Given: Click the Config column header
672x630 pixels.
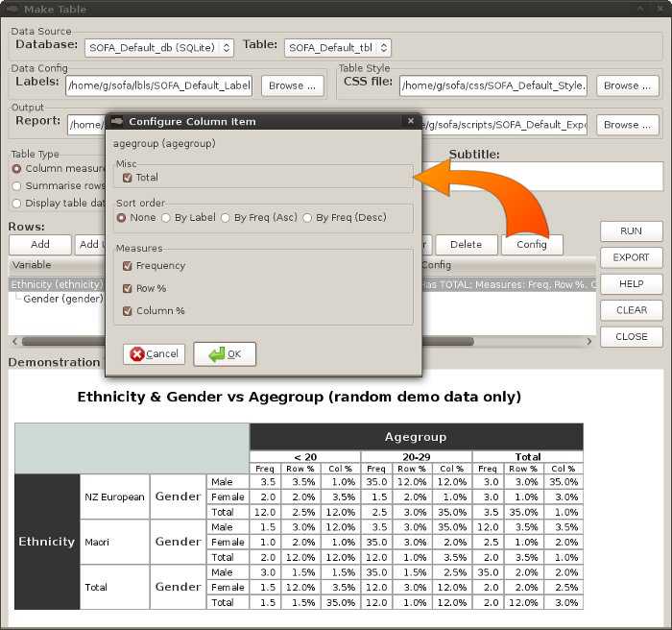Looking at the screenshot, I should coord(509,265).
